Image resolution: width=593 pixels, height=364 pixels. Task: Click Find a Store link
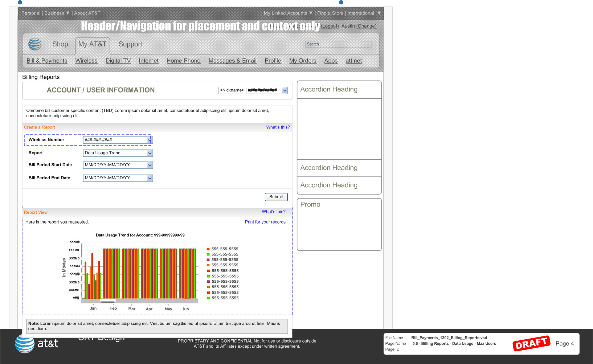(330, 13)
